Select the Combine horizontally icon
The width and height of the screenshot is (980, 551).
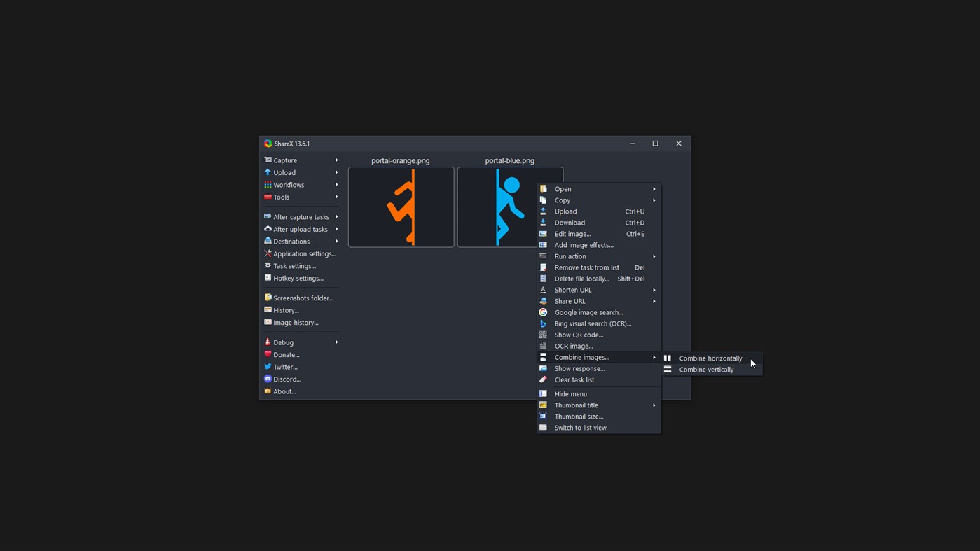click(668, 358)
